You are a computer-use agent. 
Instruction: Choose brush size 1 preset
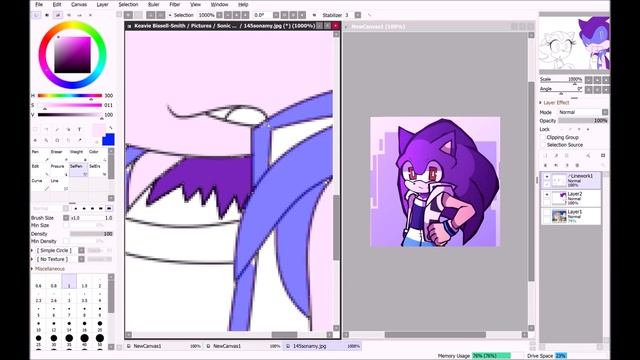pos(69,282)
